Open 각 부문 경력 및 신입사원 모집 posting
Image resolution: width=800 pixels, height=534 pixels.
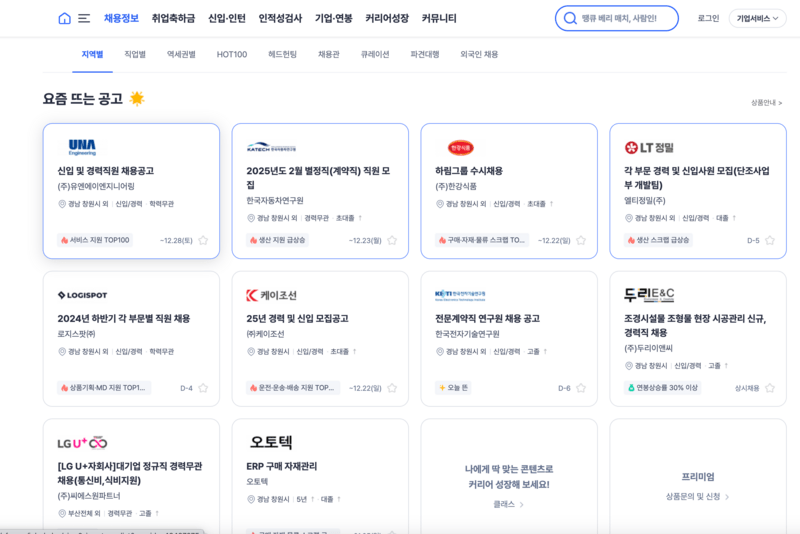coord(697,177)
